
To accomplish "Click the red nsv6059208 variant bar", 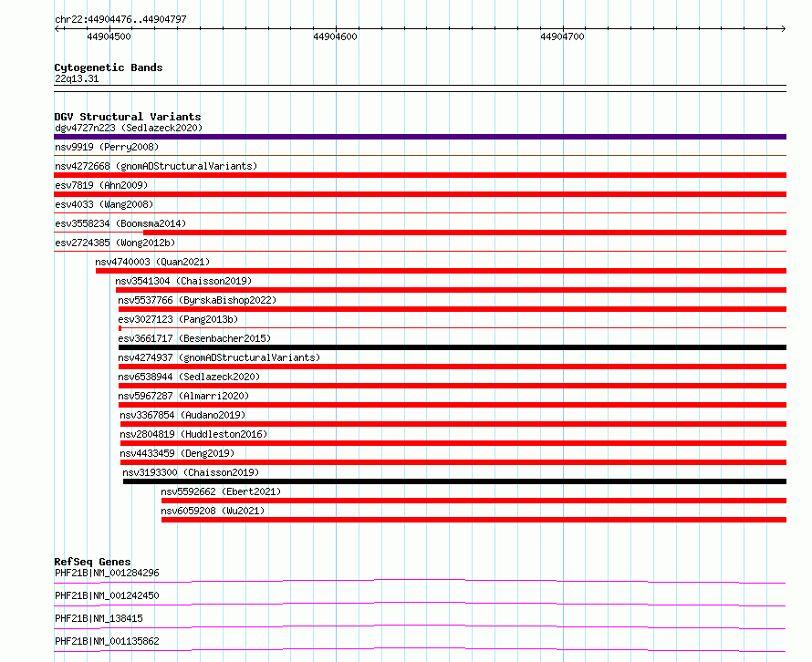I will point(474,520).
